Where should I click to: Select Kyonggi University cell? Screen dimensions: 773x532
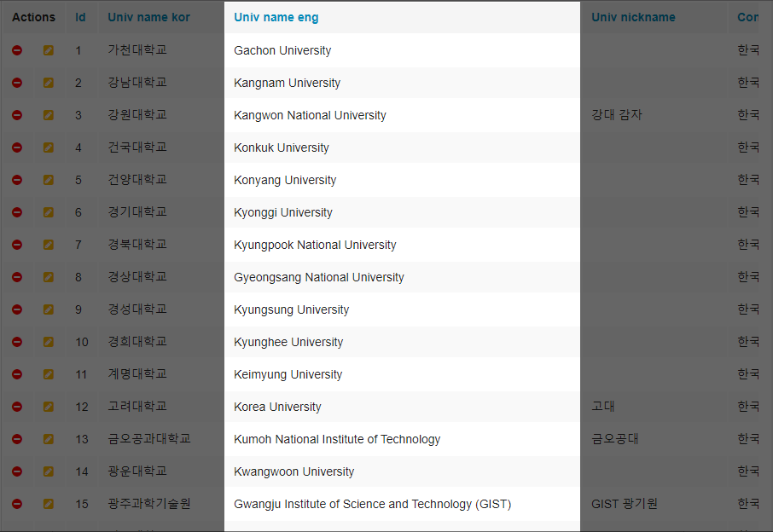point(402,212)
